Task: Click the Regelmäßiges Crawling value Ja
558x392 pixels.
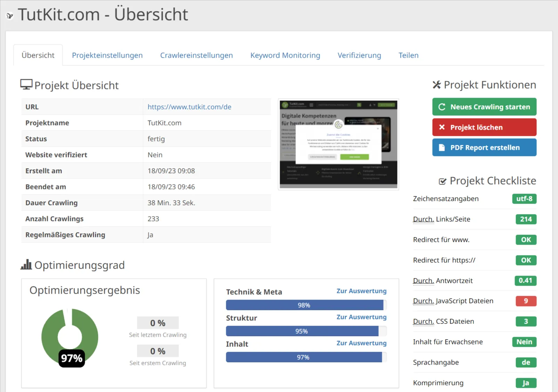Action: point(150,235)
